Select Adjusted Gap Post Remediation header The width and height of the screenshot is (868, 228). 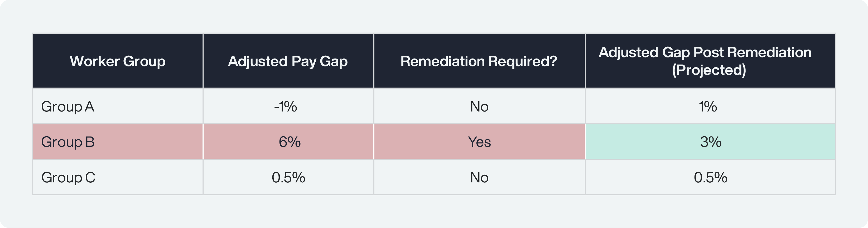[x=710, y=61]
